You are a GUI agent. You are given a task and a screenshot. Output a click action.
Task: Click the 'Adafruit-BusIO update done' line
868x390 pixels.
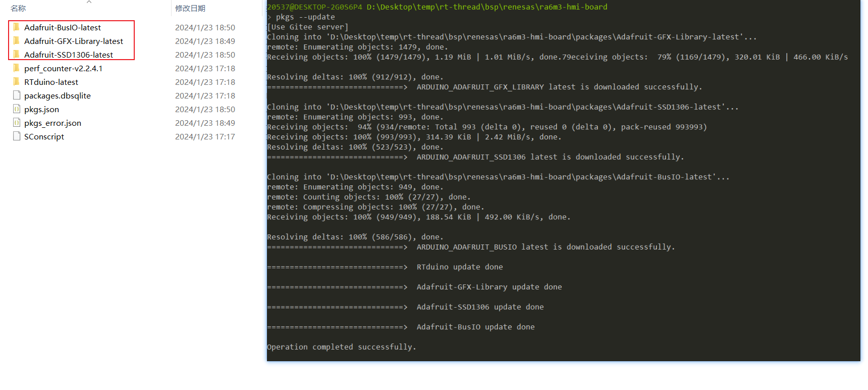(x=401, y=327)
